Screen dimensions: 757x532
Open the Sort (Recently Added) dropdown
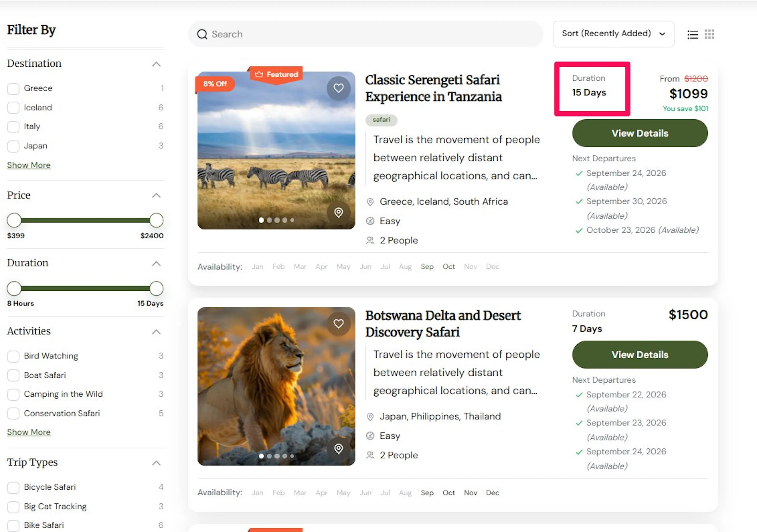pyautogui.click(x=613, y=34)
